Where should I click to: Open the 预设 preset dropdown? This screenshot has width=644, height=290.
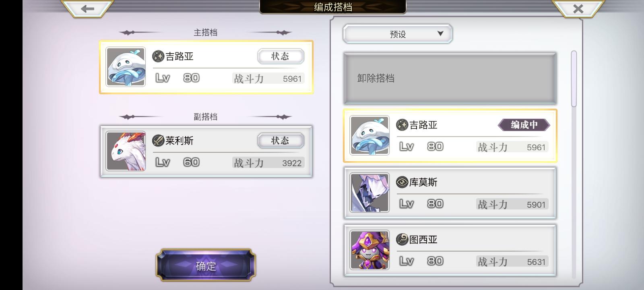(398, 34)
